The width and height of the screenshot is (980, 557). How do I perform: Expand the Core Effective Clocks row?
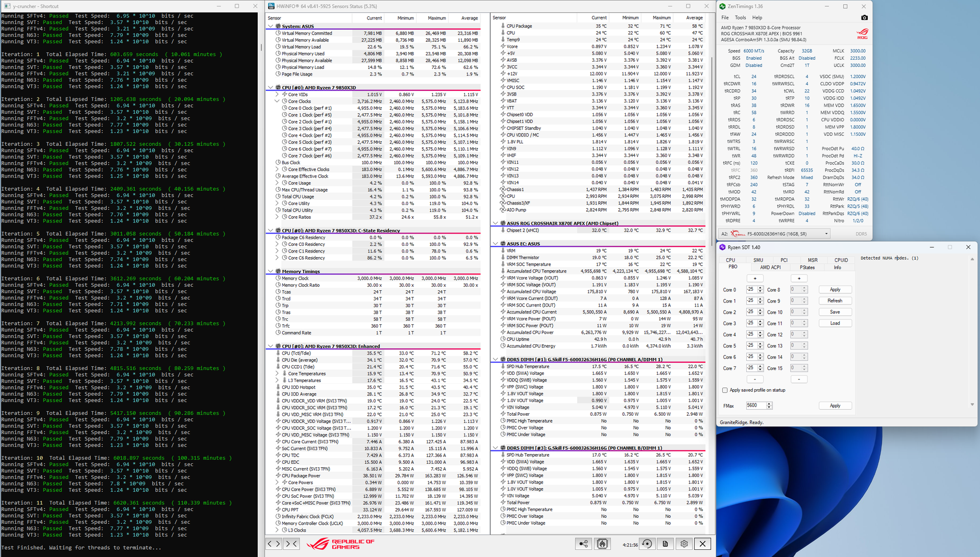(277, 169)
